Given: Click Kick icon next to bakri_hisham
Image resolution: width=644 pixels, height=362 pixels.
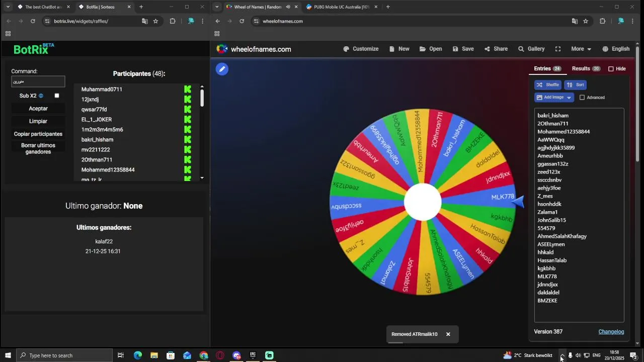Looking at the screenshot, I should tap(188, 139).
